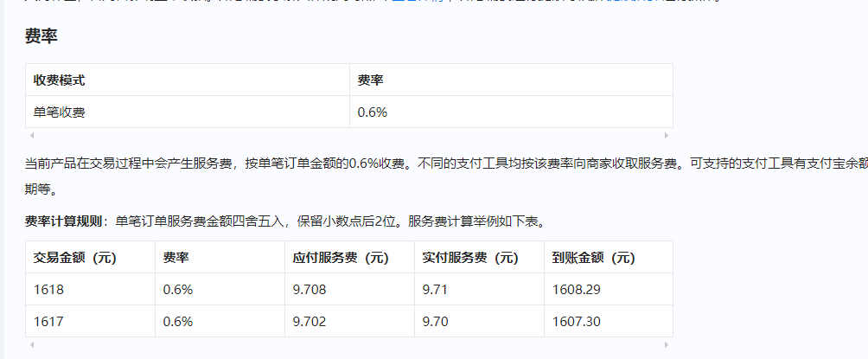Image resolution: width=868 pixels, height=359 pixels.
Task: Click the 9.70 actual fee cell
Action: pos(437,321)
